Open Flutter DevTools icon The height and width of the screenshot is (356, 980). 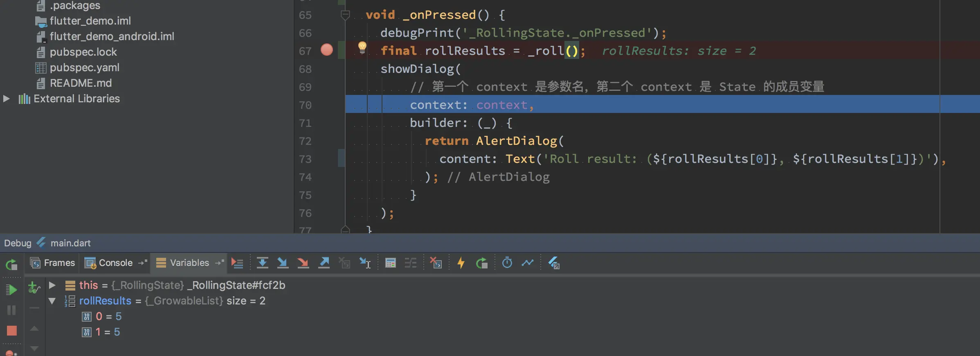[554, 263]
